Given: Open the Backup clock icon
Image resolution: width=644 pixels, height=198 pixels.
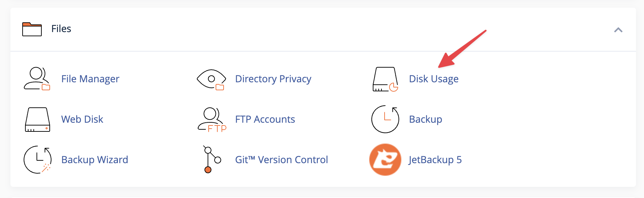Looking at the screenshot, I should [385, 119].
